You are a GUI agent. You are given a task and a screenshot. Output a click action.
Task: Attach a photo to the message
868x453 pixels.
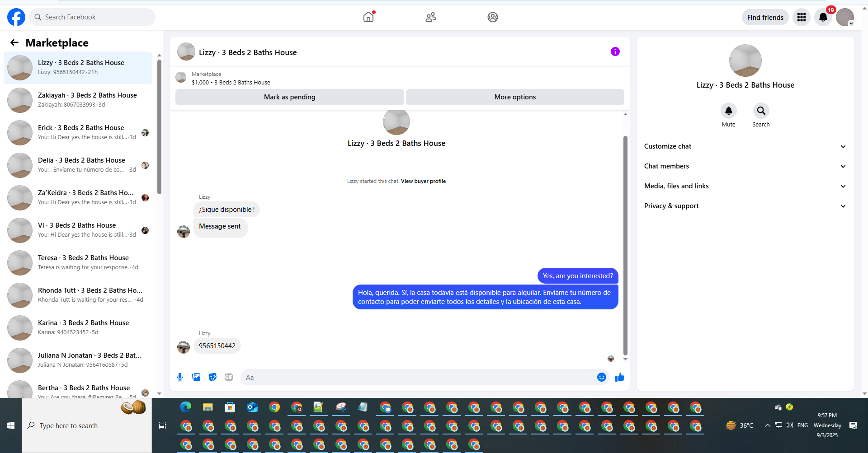click(196, 377)
